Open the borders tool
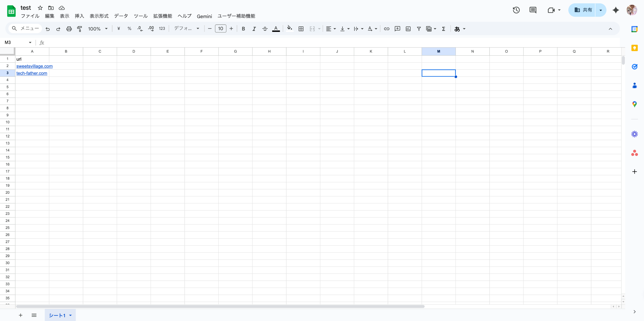The height and width of the screenshot is (321, 644). click(x=301, y=29)
